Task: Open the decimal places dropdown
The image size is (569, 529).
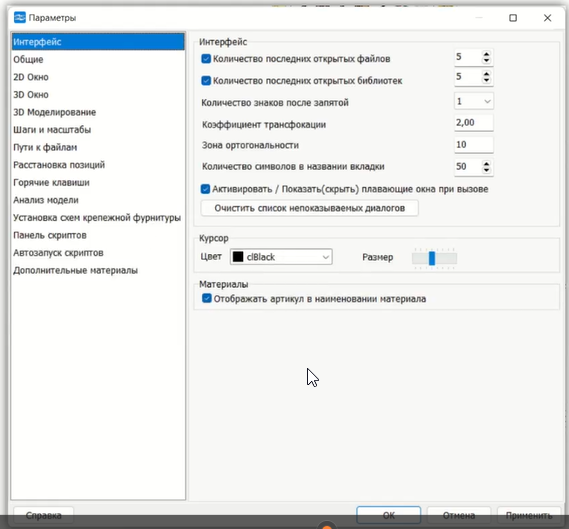Action: [474, 101]
